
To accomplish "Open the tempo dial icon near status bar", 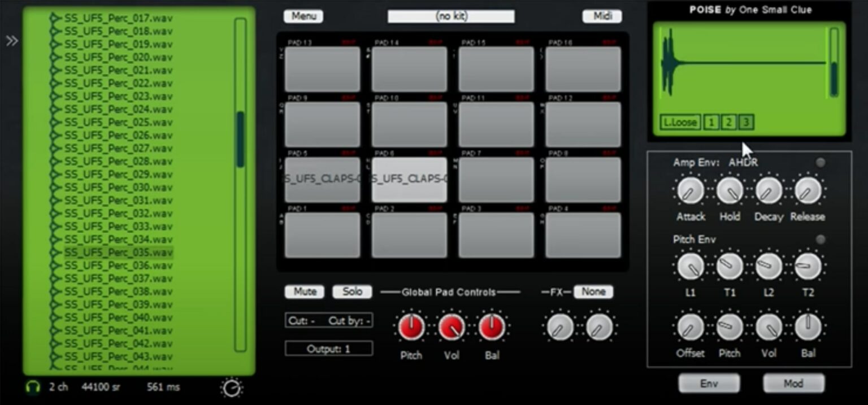I will pos(232,387).
